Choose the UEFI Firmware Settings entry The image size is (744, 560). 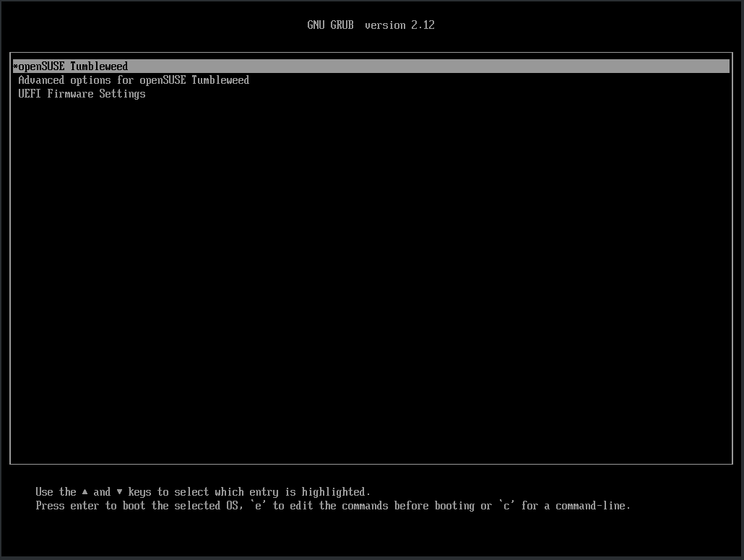pyautogui.click(x=82, y=93)
